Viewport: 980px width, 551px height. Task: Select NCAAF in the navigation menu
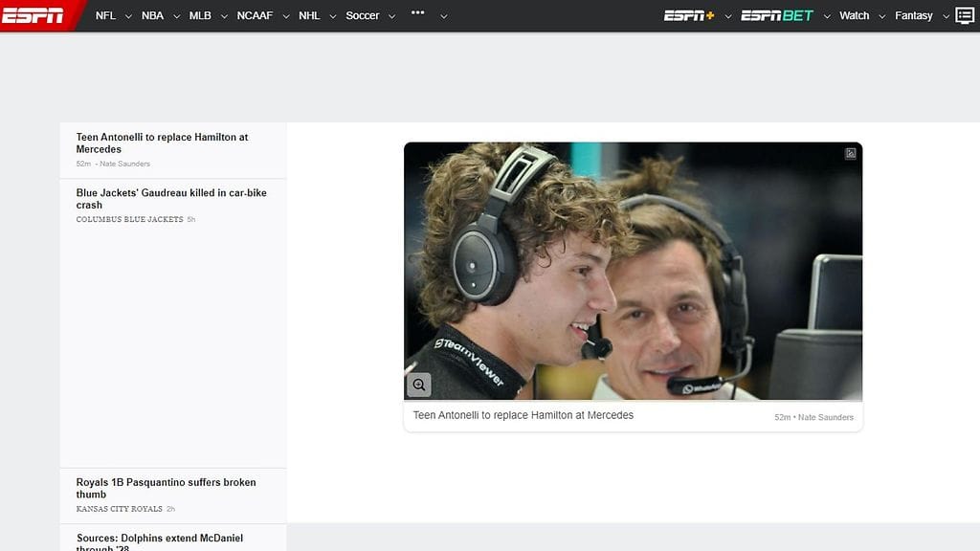click(254, 15)
